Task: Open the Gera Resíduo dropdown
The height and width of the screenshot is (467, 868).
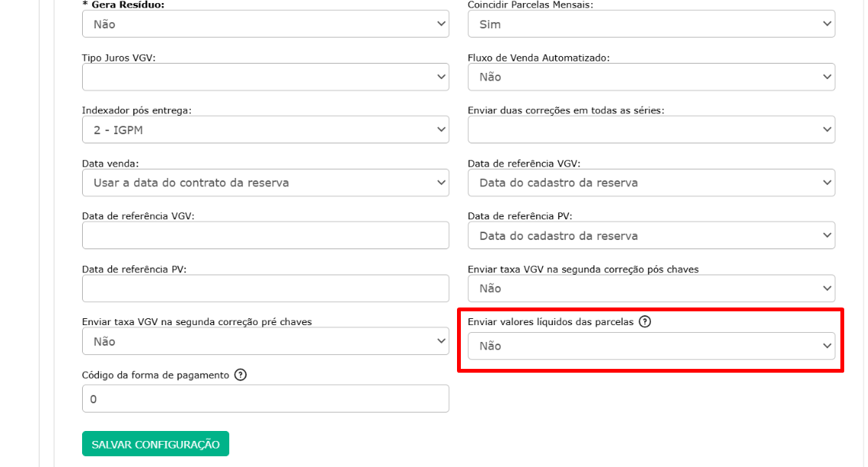Action: click(x=265, y=24)
